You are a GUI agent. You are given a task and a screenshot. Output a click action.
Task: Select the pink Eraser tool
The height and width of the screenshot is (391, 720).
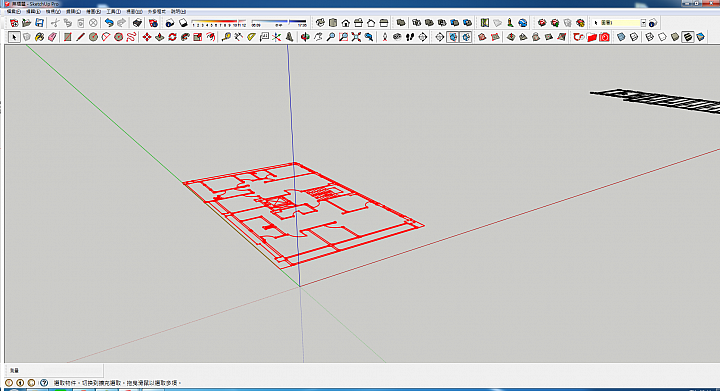click(x=52, y=37)
